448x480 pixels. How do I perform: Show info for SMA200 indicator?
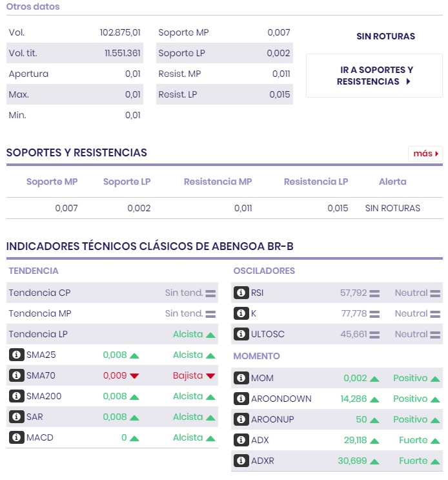click(17, 396)
